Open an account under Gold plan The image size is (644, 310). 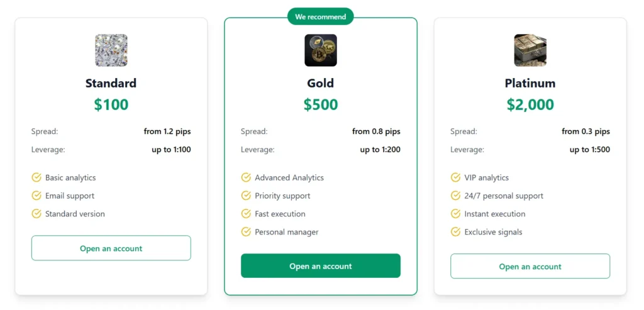(x=321, y=266)
